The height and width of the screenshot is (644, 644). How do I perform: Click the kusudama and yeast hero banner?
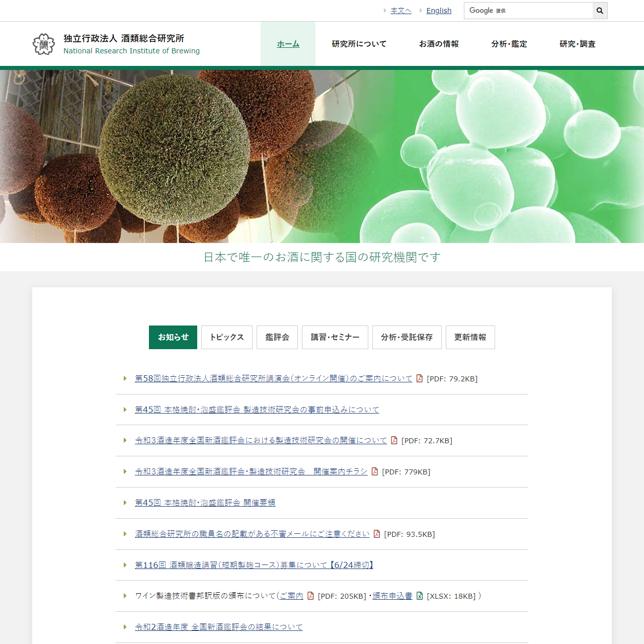coord(322,156)
